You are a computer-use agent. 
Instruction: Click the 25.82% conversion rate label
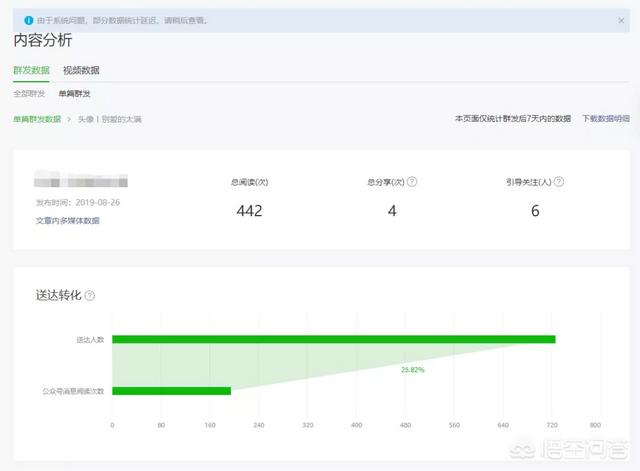click(413, 370)
